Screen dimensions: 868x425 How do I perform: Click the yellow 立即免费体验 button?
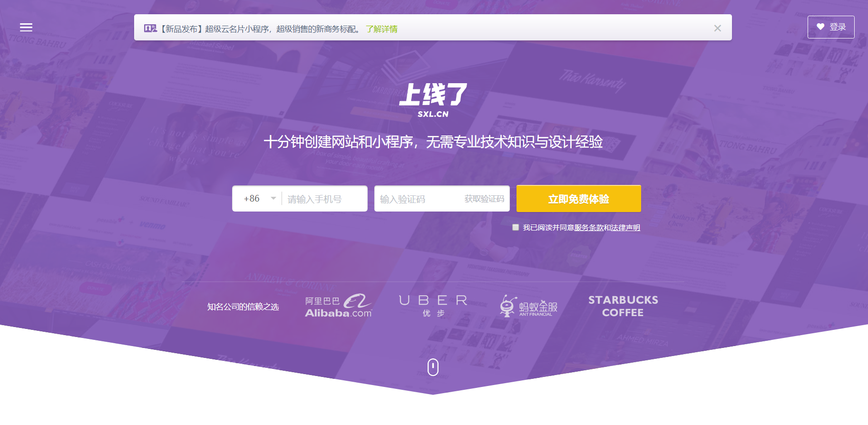coord(578,199)
